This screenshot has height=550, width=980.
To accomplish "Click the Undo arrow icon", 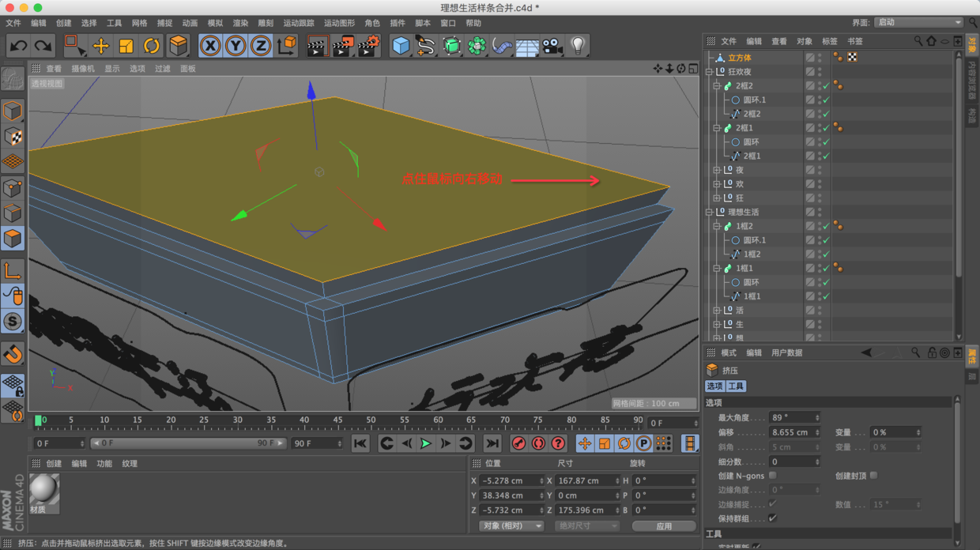I will pyautogui.click(x=19, y=46).
